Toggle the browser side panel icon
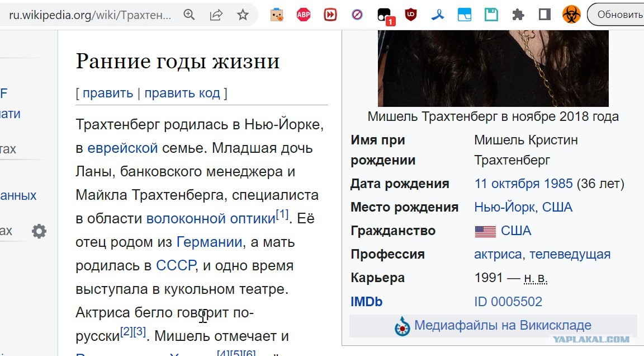The image size is (644, 356). [x=544, y=15]
